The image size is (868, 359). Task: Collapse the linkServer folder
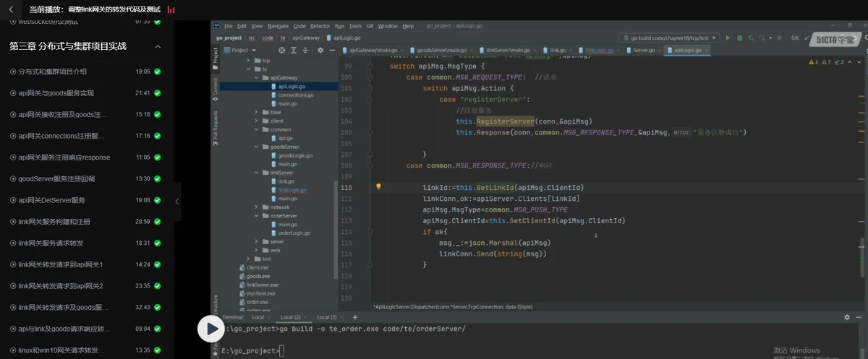click(257, 173)
